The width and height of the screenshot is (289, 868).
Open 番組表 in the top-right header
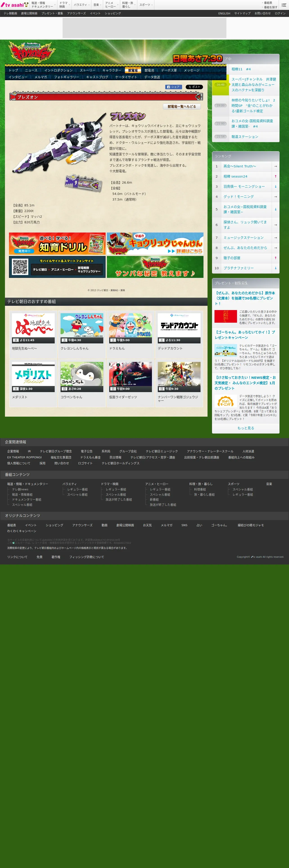click(268, 3)
